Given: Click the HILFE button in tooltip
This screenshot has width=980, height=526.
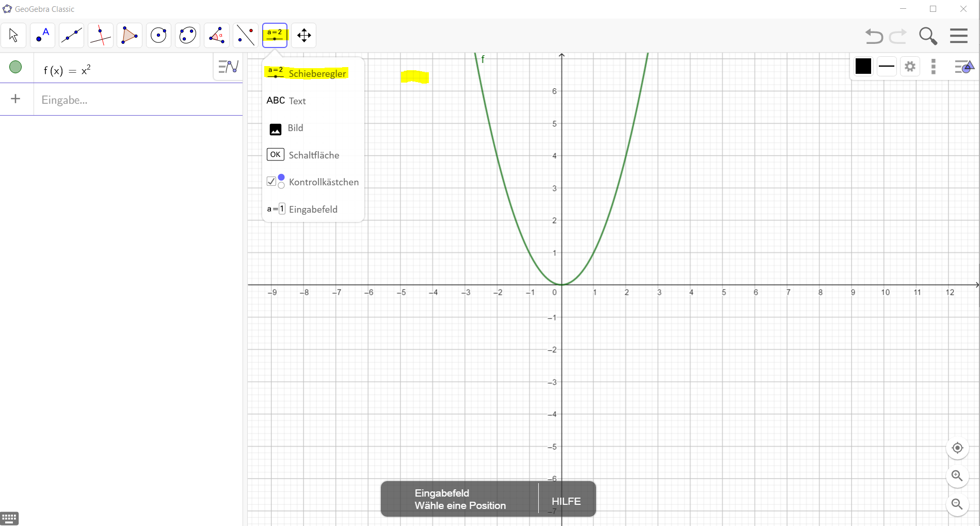Looking at the screenshot, I should 566,501.
